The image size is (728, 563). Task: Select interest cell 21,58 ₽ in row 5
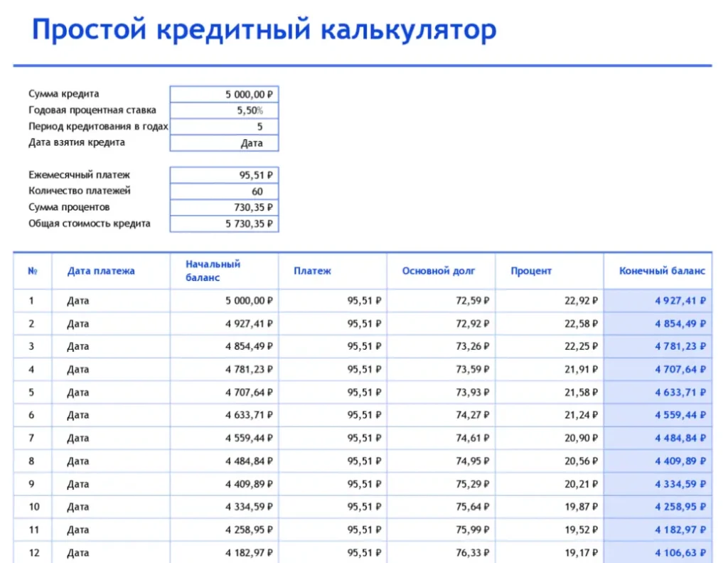(x=550, y=392)
